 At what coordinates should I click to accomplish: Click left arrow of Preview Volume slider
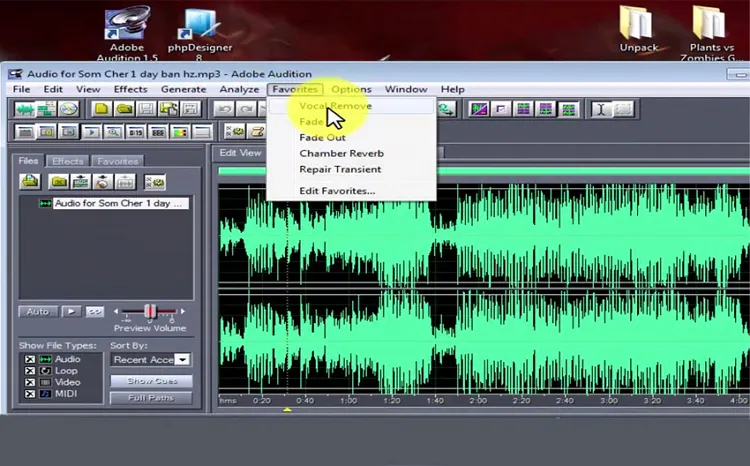[x=116, y=311]
